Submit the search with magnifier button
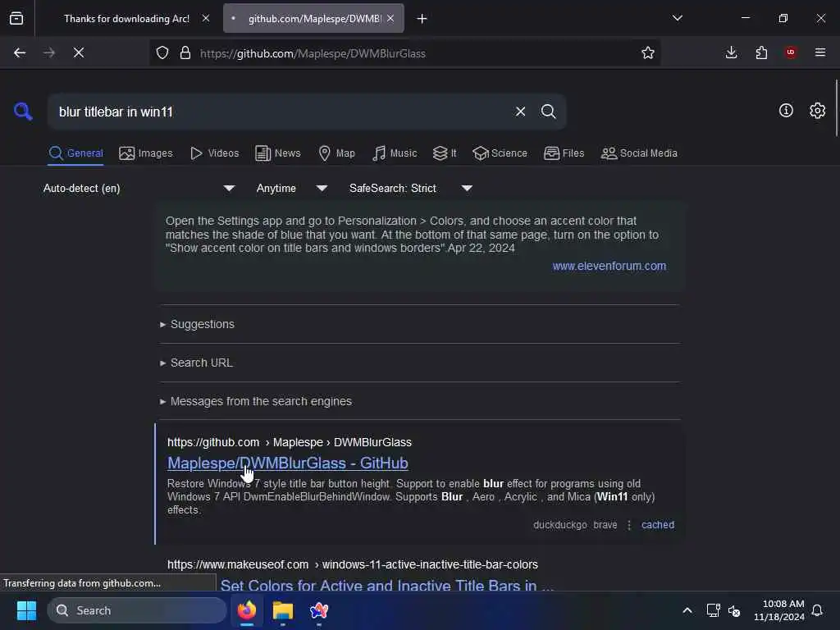Viewport: 840px width, 630px height. (x=548, y=112)
